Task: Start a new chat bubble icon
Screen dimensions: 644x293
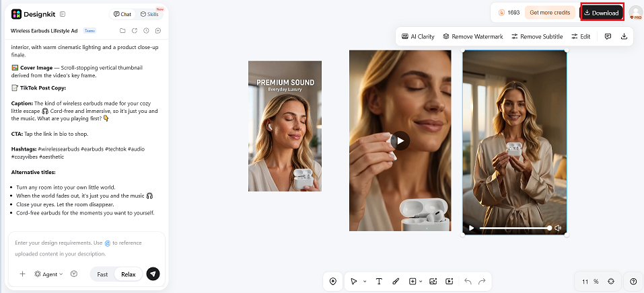Action: tap(158, 31)
